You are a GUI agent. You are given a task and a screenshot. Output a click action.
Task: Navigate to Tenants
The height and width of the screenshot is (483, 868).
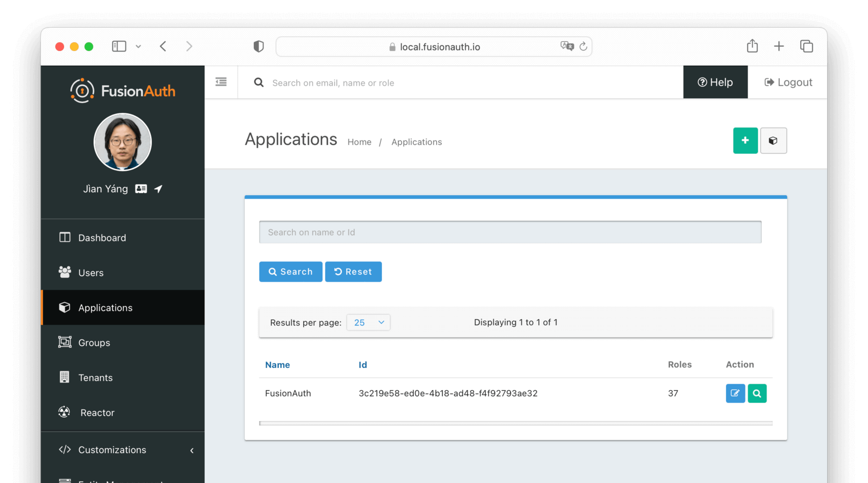pos(123,378)
